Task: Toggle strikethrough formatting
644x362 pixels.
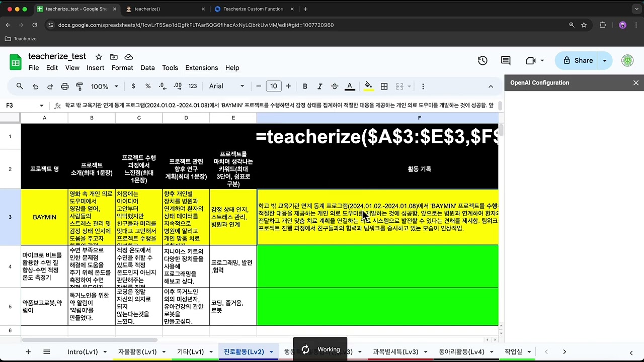Action: pos(335,86)
